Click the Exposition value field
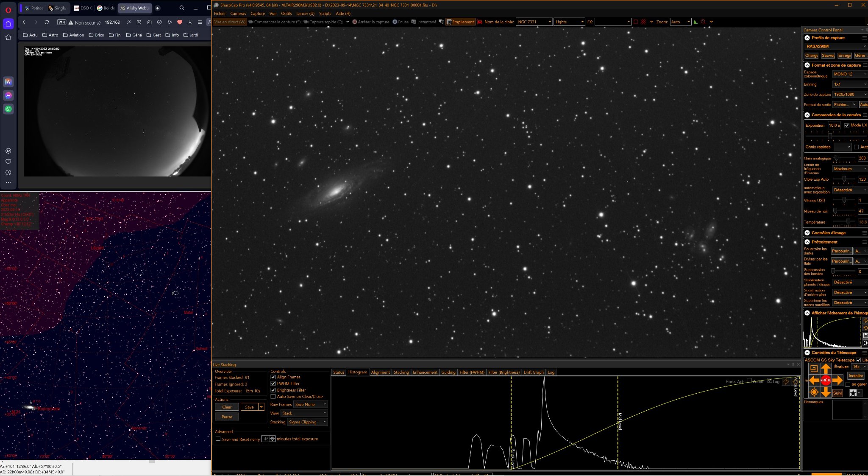The width and height of the screenshot is (868, 476). (x=834, y=126)
